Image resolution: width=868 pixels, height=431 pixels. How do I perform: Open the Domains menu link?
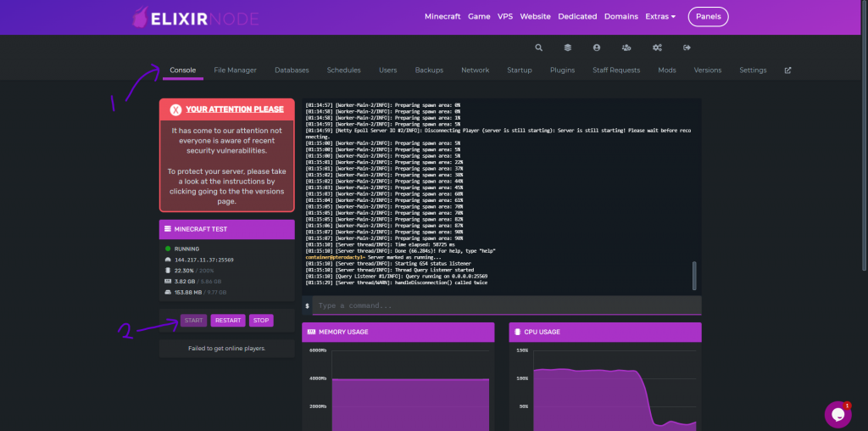click(x=621, y=17)
